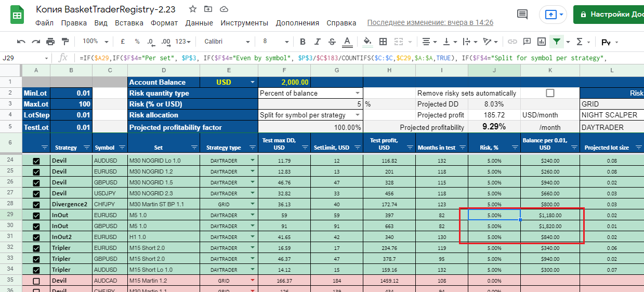Screen dimensions: 644x292
Task: Open the Strategy column filter button
Action: click(x=87, y=148)
